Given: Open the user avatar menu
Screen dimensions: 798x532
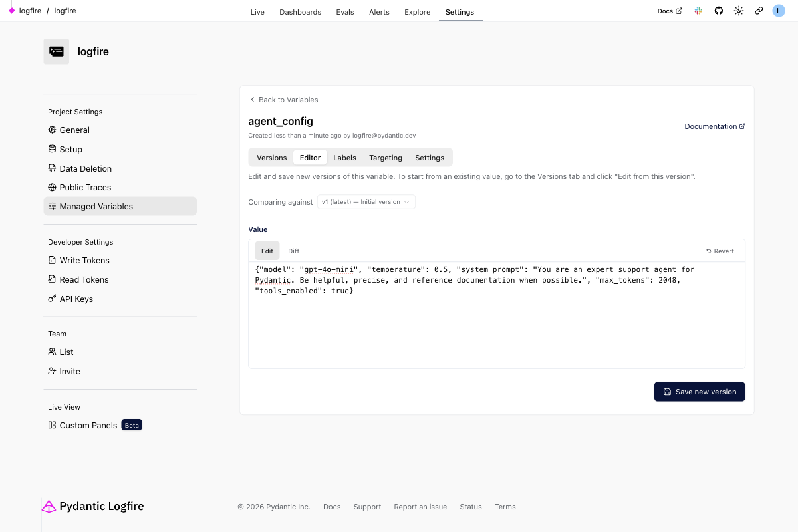Looking at the screenshot, I should pos(779,11).
